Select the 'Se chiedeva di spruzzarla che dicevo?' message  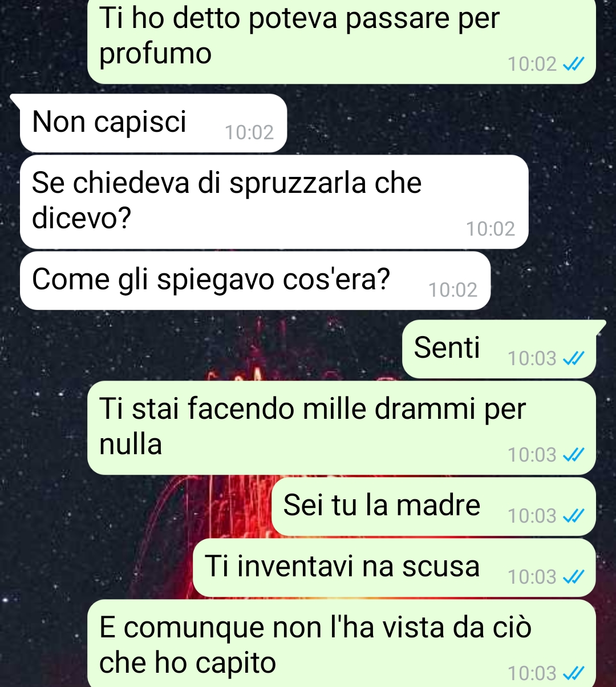point(274,202)
